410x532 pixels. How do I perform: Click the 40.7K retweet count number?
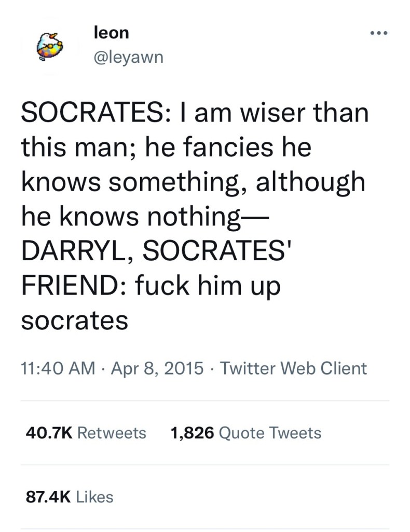pyautogui.click(x=49, y=433)
